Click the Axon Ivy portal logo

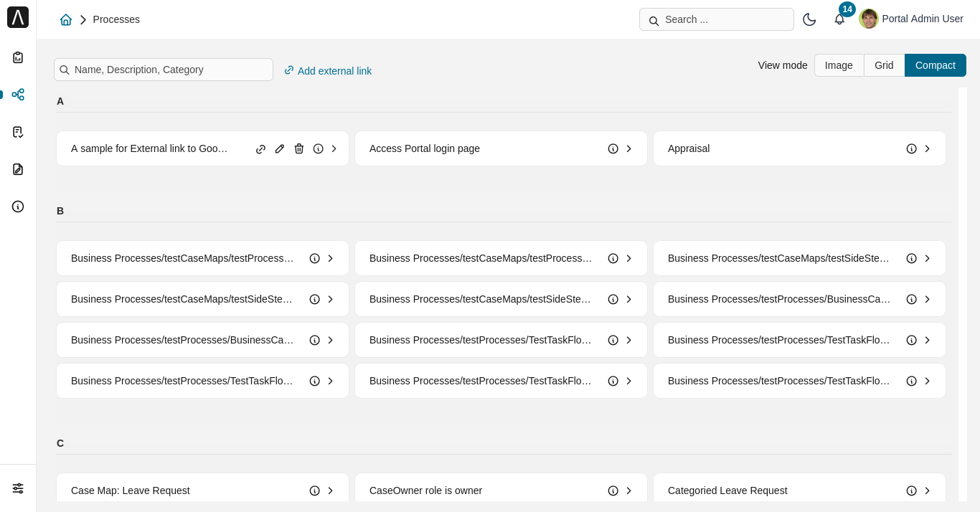click(x=18, y=17)
